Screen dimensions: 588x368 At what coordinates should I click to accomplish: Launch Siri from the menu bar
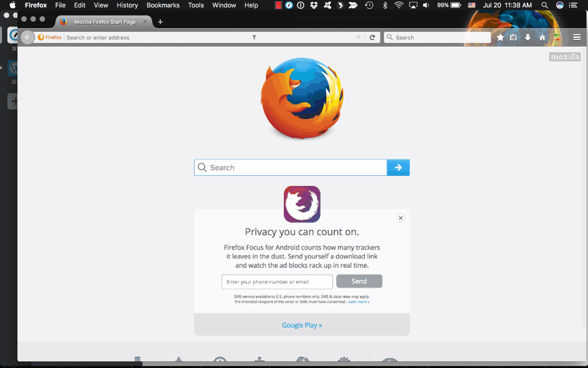click(x=559, y=5)
